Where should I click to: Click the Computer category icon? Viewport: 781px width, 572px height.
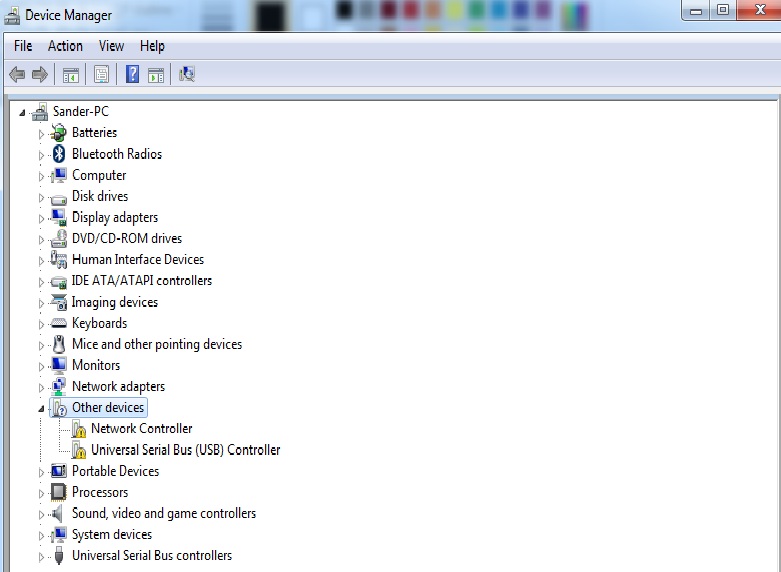pyautogui.click(x=59, y=175)
